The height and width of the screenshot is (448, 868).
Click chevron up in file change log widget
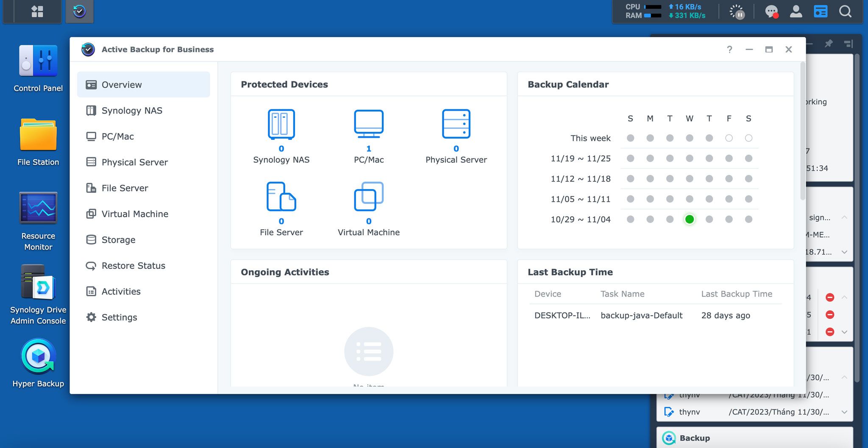[x=844, y=377]
